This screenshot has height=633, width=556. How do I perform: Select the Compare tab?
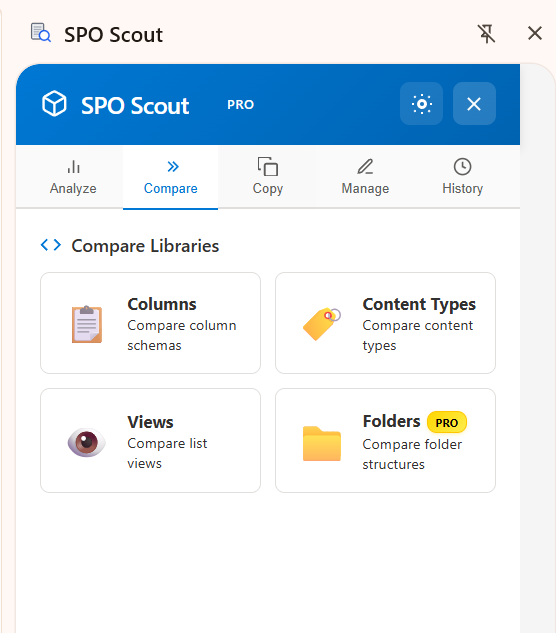click(x=170, y=177)
